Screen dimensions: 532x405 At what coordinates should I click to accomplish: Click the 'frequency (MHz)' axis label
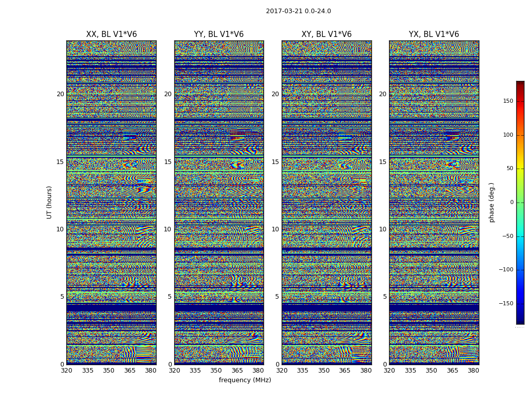tap(245, 380)
